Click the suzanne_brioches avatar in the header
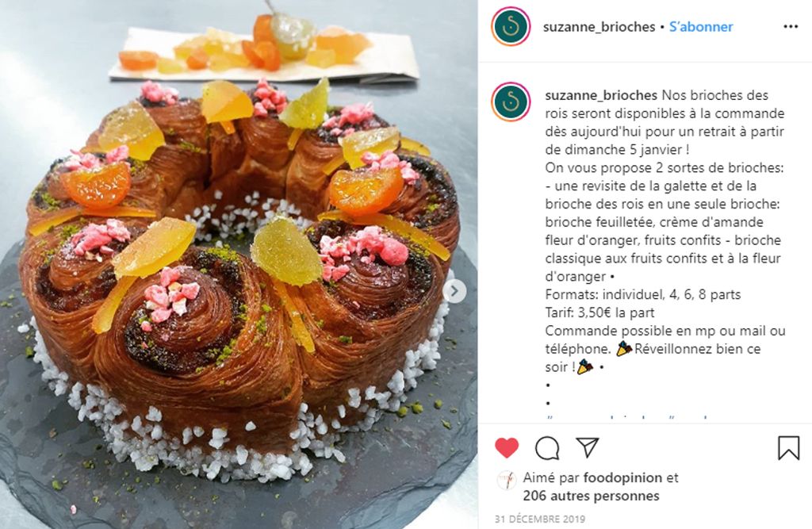Viewport: 812px width, 529px height. click(x=511, y=26)
